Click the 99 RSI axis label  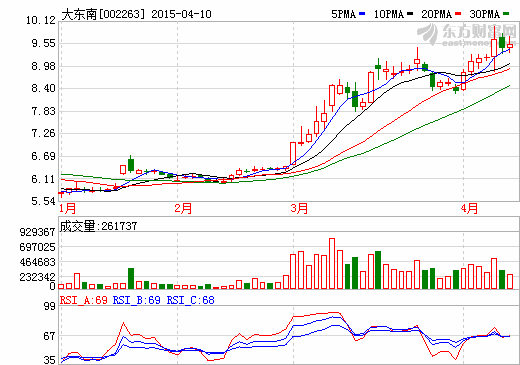pyautogui.click(x=50, y=306)
